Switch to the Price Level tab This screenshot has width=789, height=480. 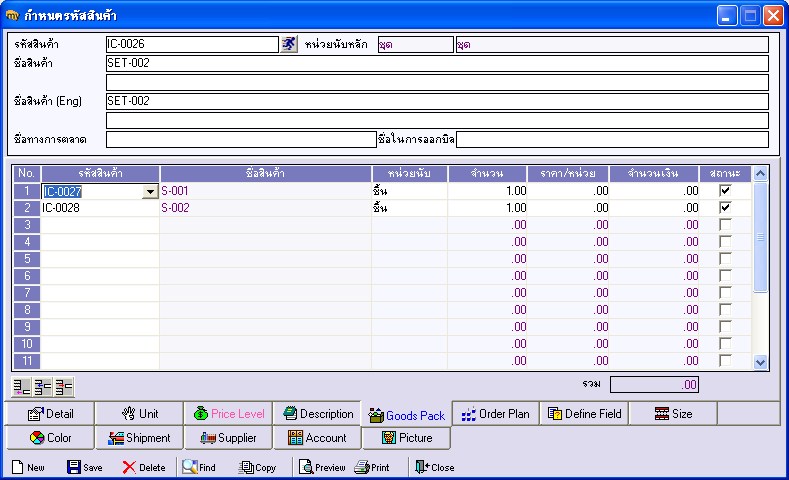[x=229, y=413]
